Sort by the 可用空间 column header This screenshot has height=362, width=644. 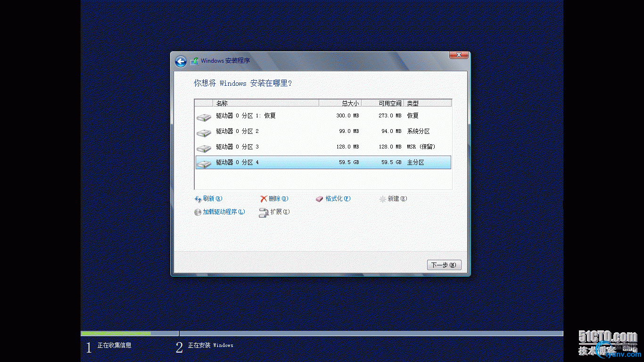coord(383,103)
